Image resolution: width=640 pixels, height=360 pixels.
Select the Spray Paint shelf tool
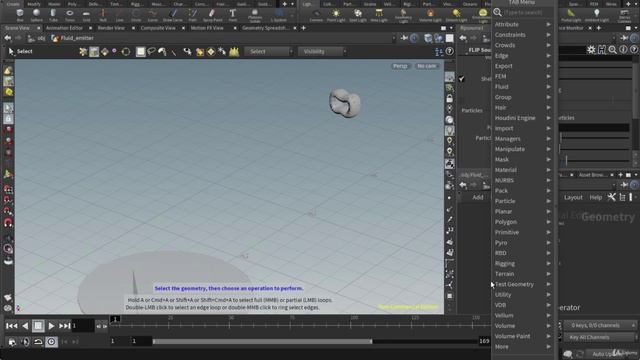coord(212,15)
